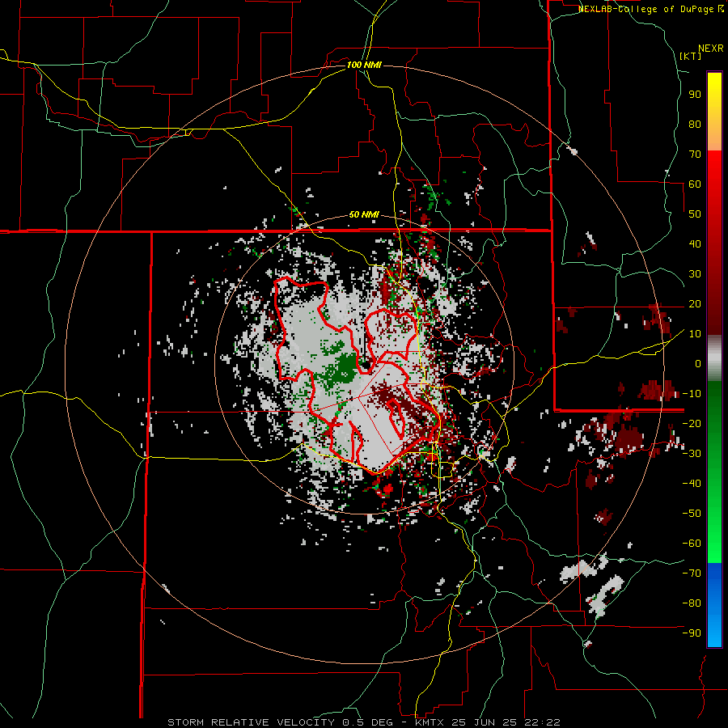Pick the blue band at scale bottom
This screenshot has height=728, width=728.
pyautogui.click(x=714, y=604)
